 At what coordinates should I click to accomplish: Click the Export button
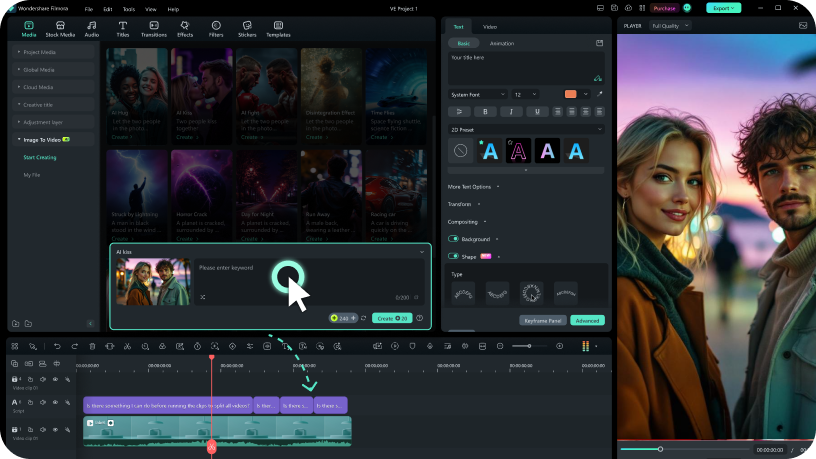723,8
